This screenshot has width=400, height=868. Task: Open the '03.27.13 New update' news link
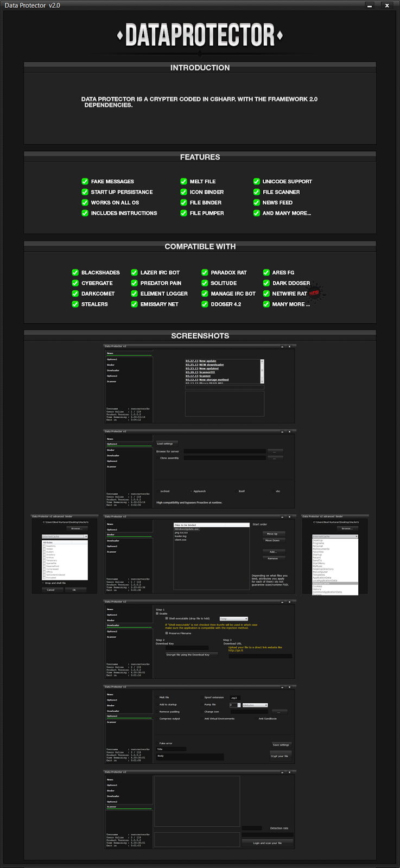coord(201,361)
